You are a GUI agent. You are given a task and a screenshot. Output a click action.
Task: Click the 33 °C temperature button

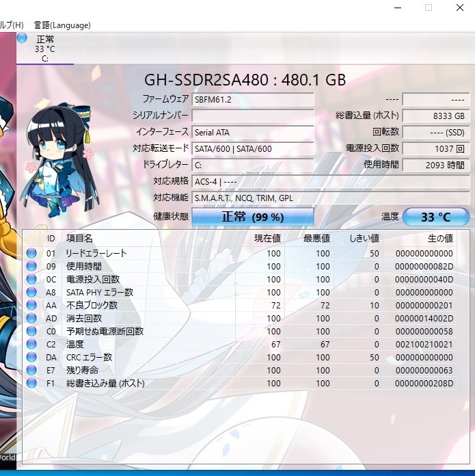[436, 217]
